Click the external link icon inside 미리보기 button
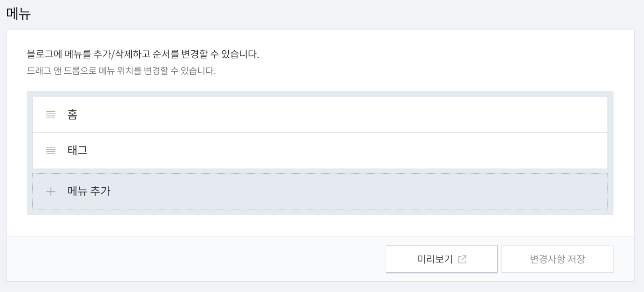Screen dimensions: 644x292 462,259
